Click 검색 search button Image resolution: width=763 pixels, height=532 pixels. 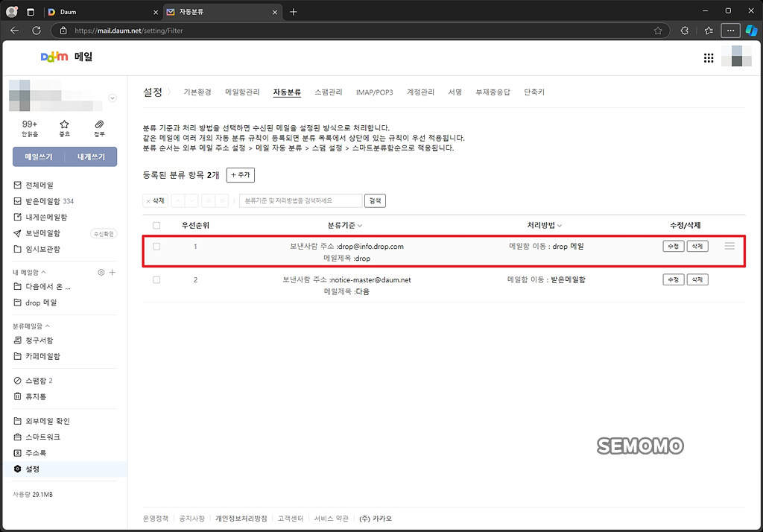[376, 200]
